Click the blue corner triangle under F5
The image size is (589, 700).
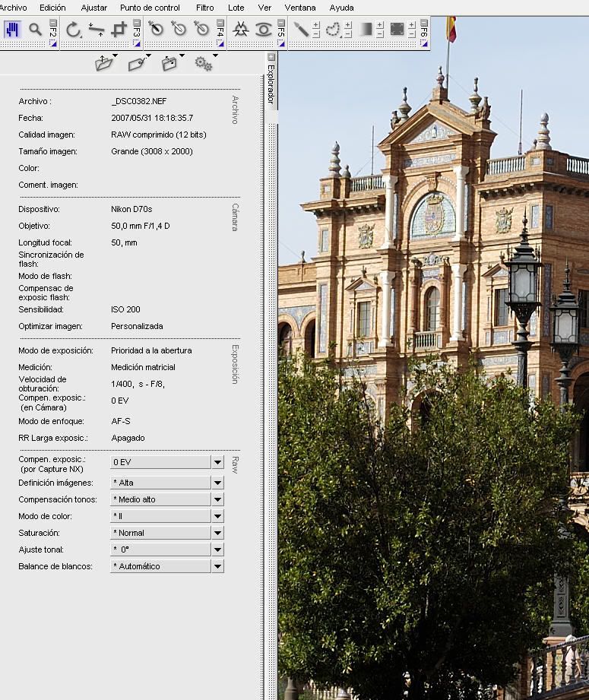click(281, 43)
